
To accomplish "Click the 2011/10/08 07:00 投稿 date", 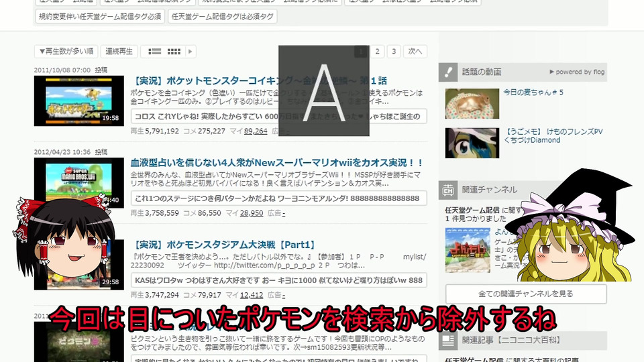I will [x=70, y=70].
